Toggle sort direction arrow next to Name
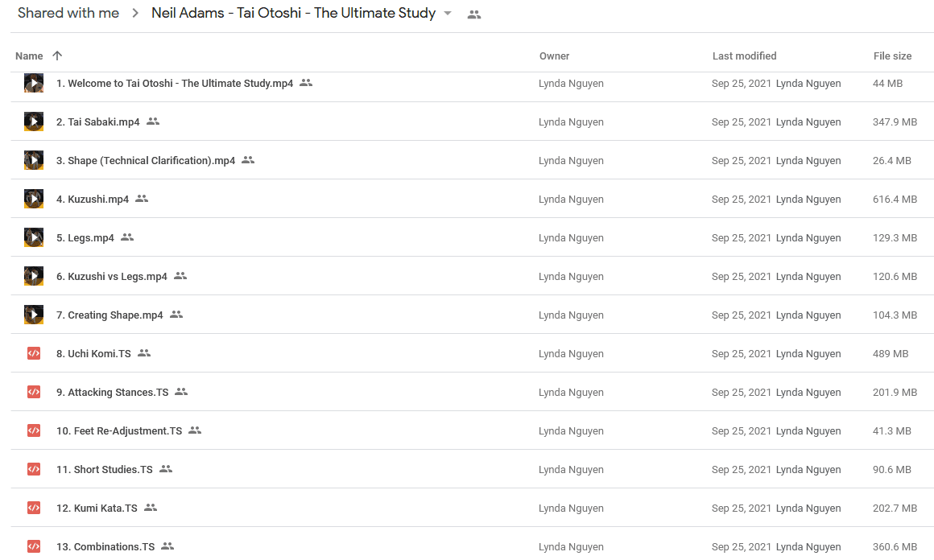 click(57, 56)
